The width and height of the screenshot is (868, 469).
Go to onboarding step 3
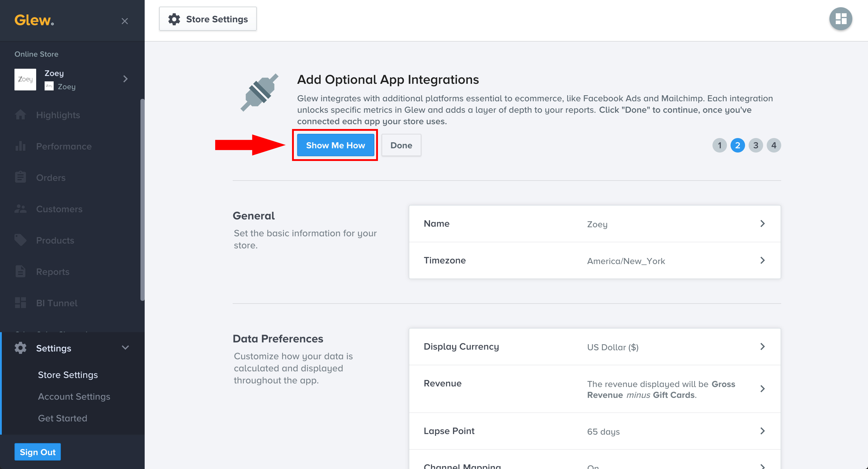[756, 146]
